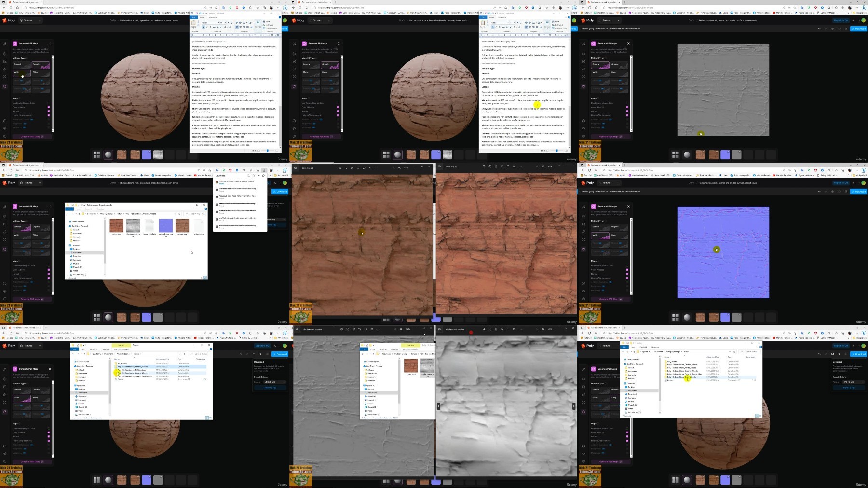This screenshot has width=868, height=488.
Task: Click refresh icon in Explorer listing Shiny_Albedo folder
Action: click(734, 352)
